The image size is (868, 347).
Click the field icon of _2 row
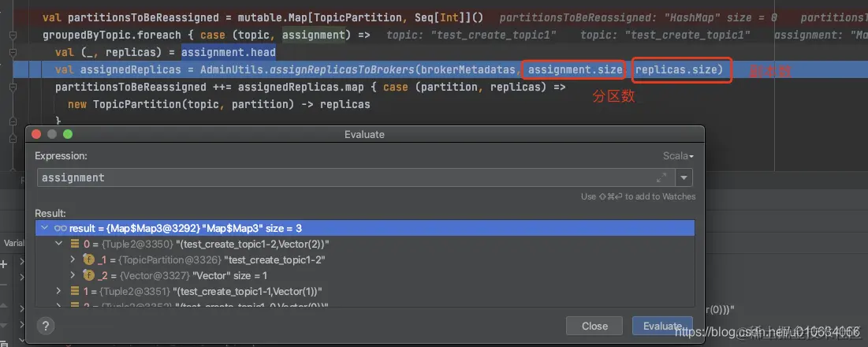[88, 275]
